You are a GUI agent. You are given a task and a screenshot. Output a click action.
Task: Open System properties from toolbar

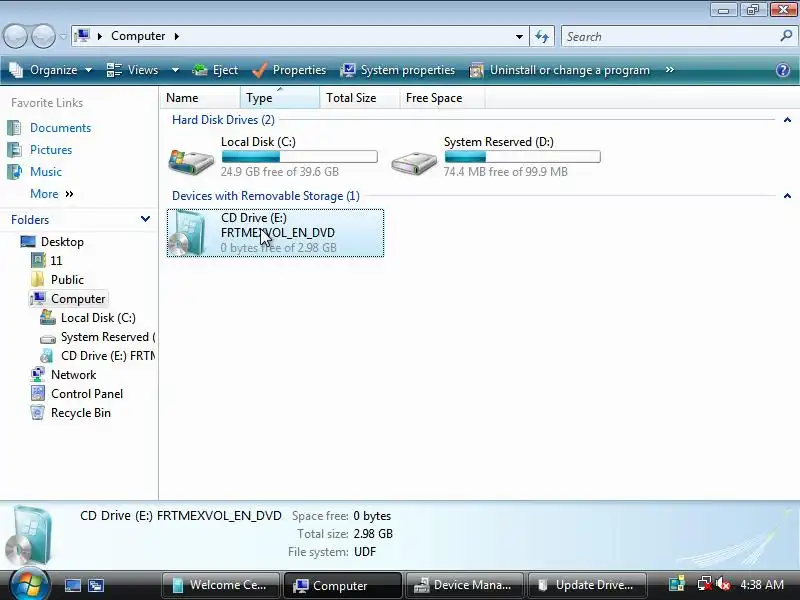pyautogui.click(x=397, y=70)
